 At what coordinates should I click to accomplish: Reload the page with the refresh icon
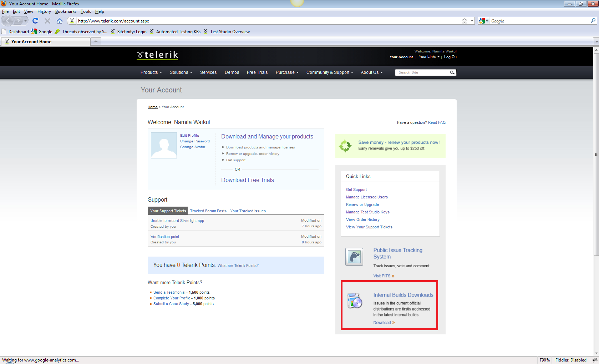tap(35, 21)
